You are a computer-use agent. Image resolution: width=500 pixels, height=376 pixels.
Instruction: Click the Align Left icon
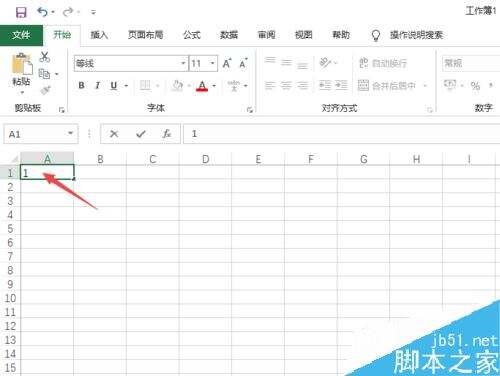pos(270,86)
